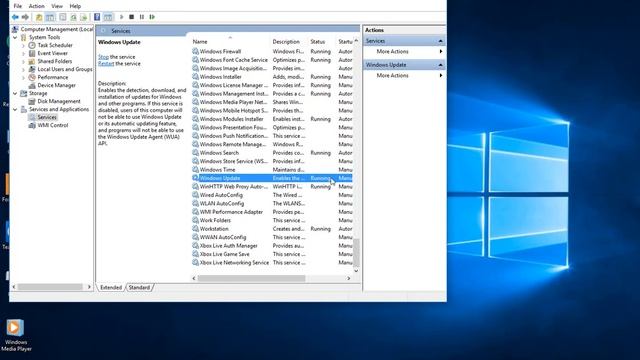Expand the Task Scheduler tree node
The width and height of the screenshot is (640, 360).
coord(23,45)
